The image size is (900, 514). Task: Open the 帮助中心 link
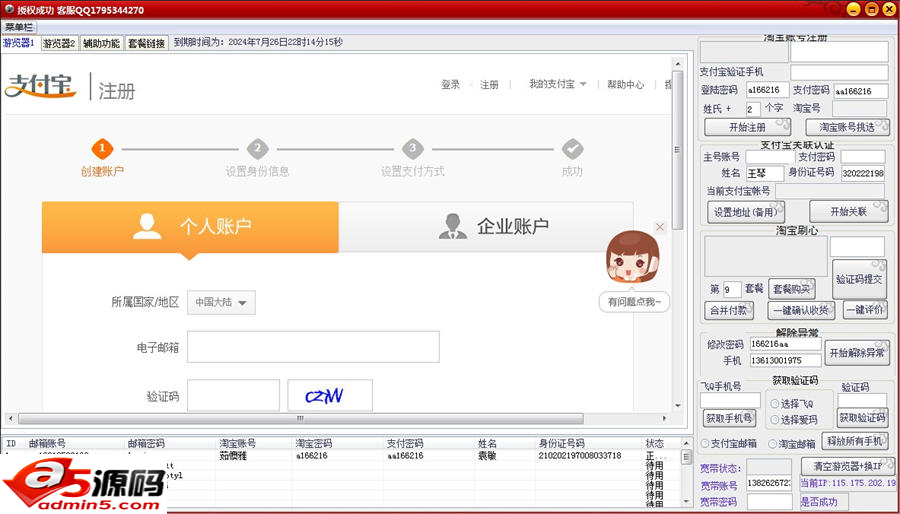pos(626,85)
